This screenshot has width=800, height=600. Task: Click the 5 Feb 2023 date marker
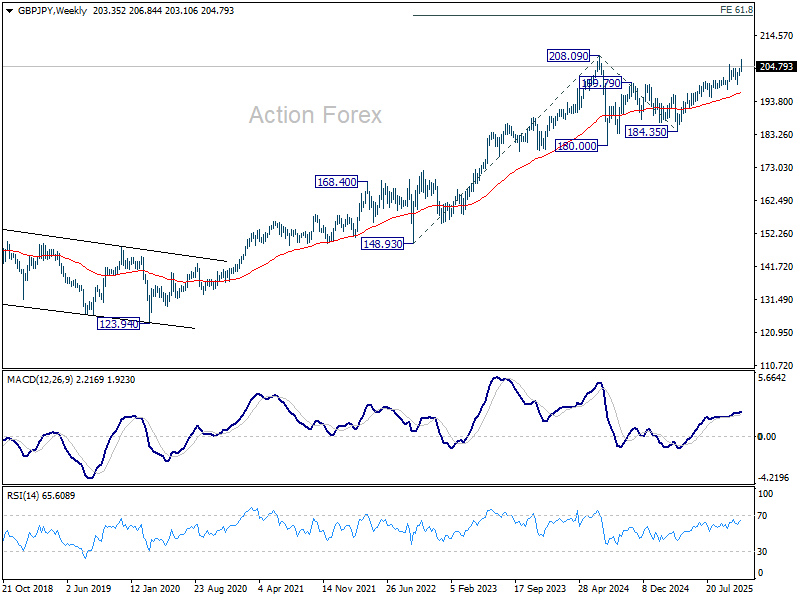pyautogui.click(x=475, y=589)
